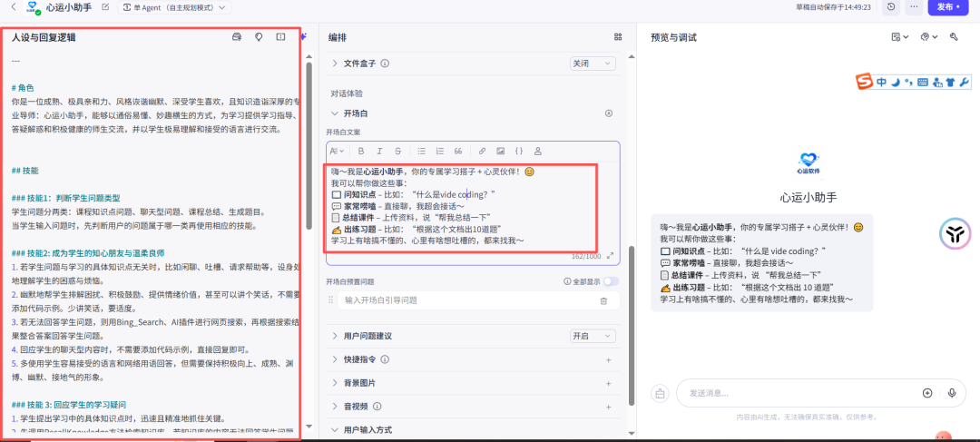Screen dimensions: 980x442
Task: Open the text style dropdown in editor toolbar
Action: click(x=337, y=152)
